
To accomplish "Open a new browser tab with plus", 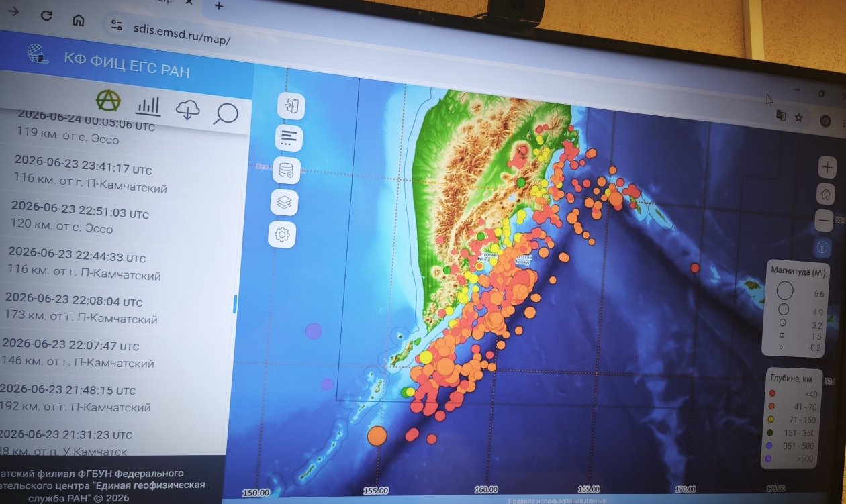I will (x=219, y=6).
